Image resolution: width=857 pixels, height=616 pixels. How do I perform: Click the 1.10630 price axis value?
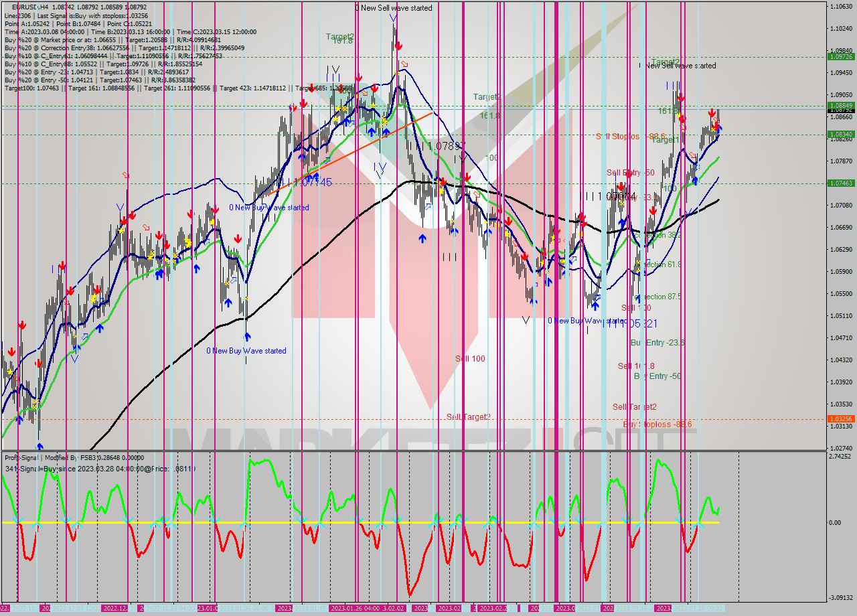pos(841,6)
